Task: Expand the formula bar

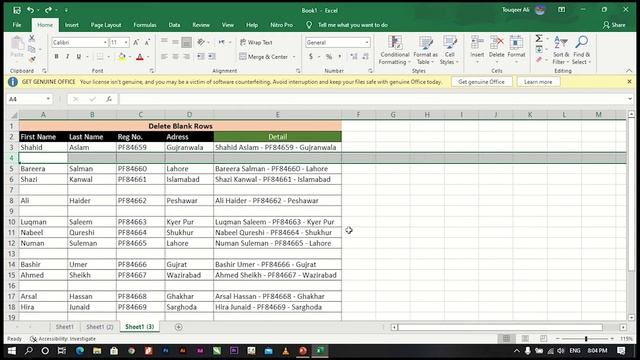Action: click(x=630, y=99)
